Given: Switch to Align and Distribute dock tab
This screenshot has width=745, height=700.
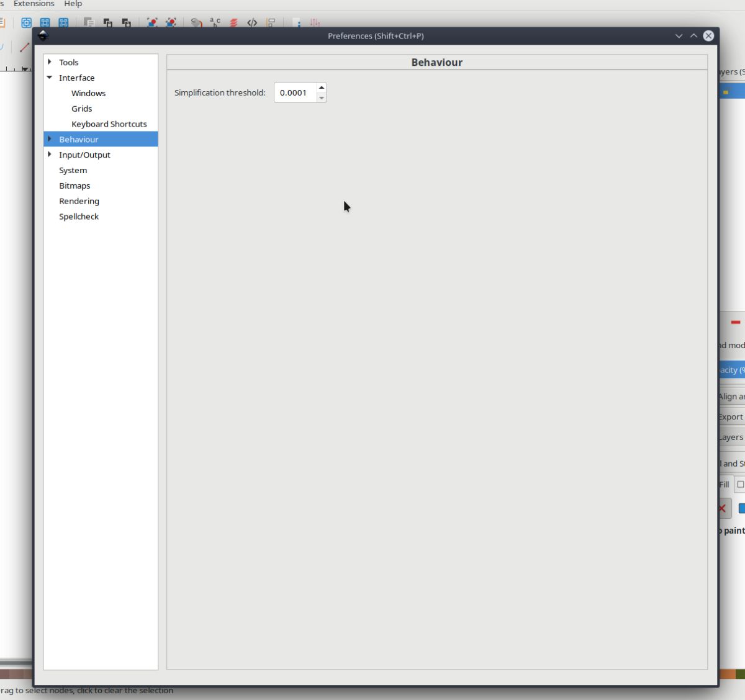Looking at the screenshot, I should pos(732,397).
